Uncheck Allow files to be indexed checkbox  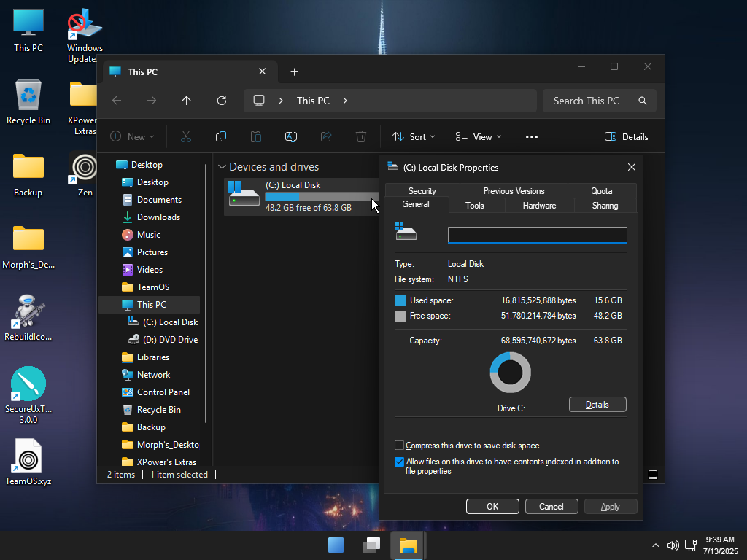pyautogui.click(x=399, y=462)
